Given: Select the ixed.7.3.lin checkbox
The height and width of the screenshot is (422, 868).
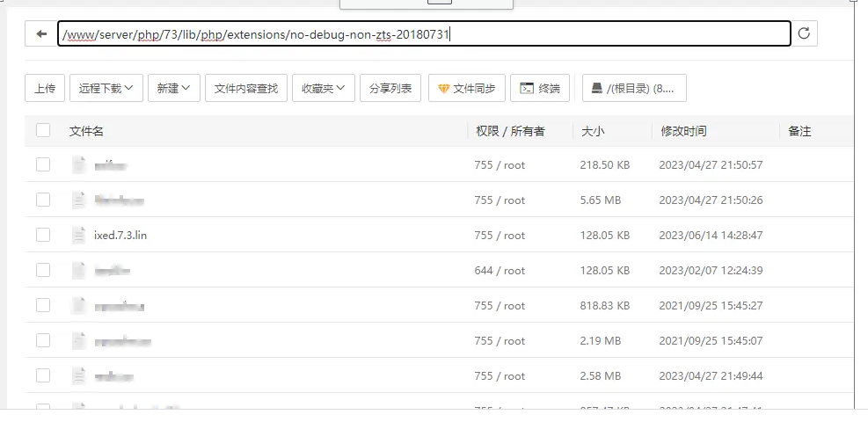Looking at the screenshot, I should coord(43,235).
